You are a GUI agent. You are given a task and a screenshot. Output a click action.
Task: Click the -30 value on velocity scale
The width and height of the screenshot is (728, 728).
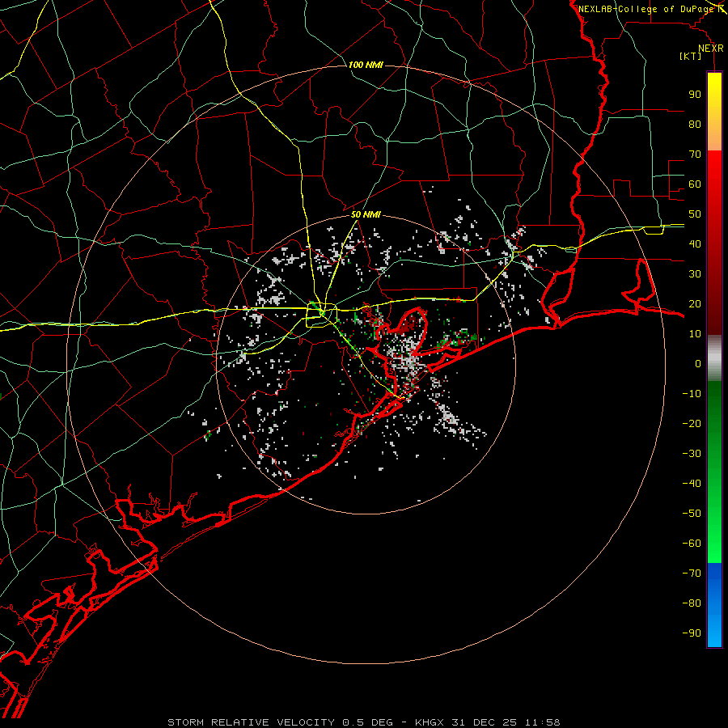(x=692, y=454)
